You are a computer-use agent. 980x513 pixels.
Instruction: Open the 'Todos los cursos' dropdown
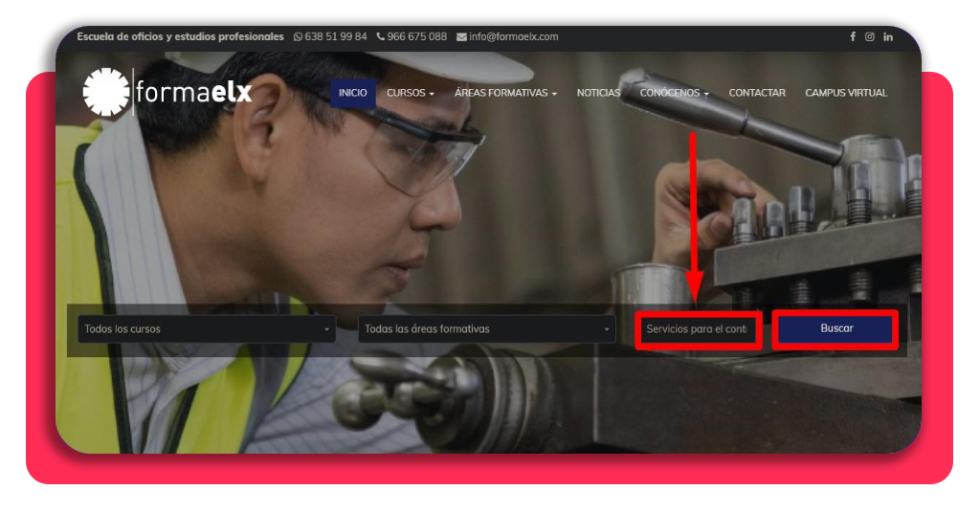207,328
